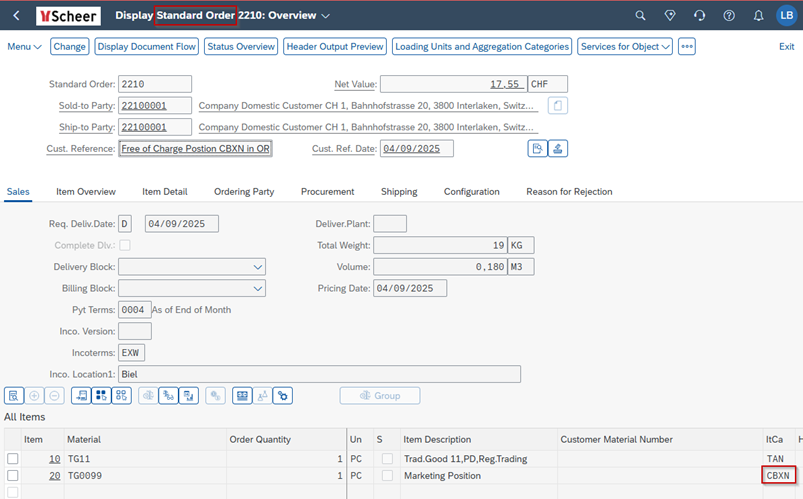Viewport: 803px width, 499px height.
Task: Expand the Menu dropdown
Action: pyautogui.click(x=24, y=47)
